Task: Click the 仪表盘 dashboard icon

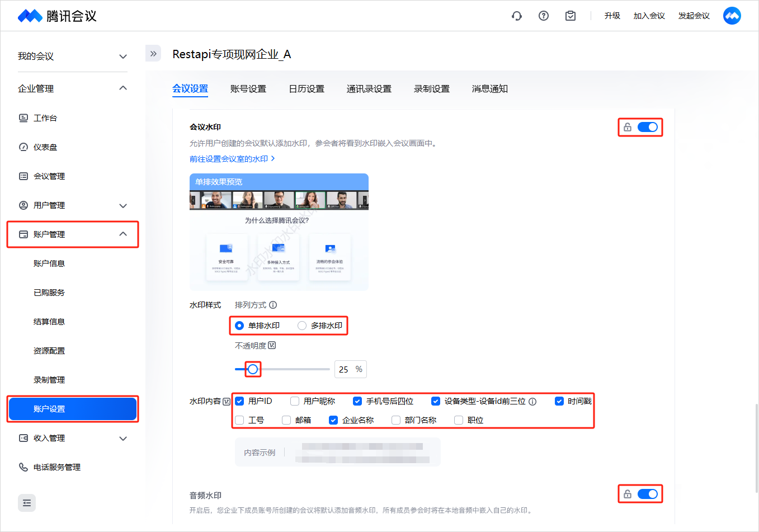Action: (23, 147)
